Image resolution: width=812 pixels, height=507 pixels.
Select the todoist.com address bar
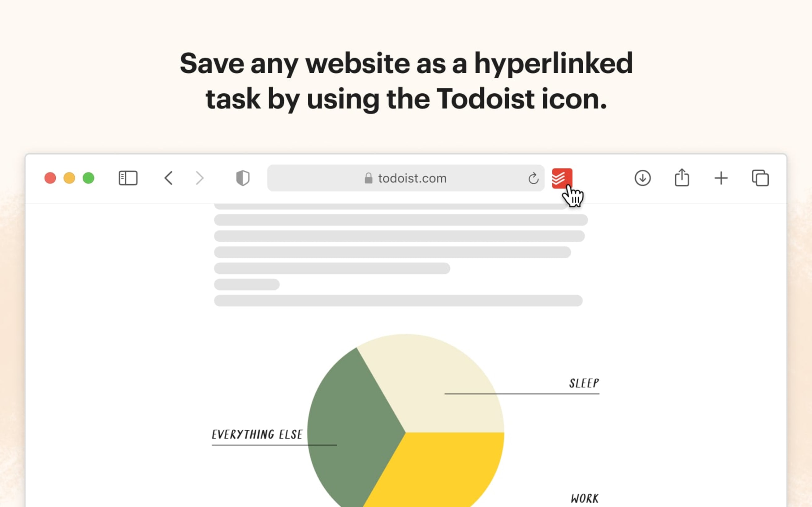click(406, 178)
